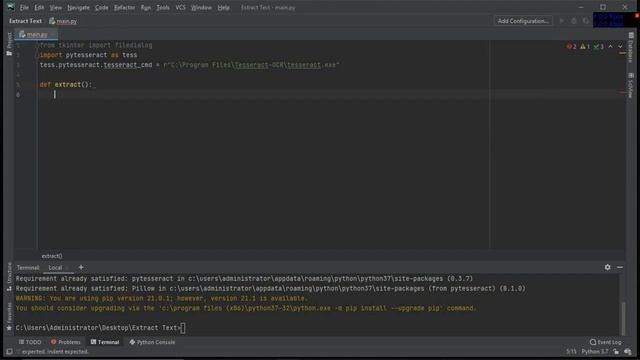
Task: Click the Debug bug icon
Action: 574,21
